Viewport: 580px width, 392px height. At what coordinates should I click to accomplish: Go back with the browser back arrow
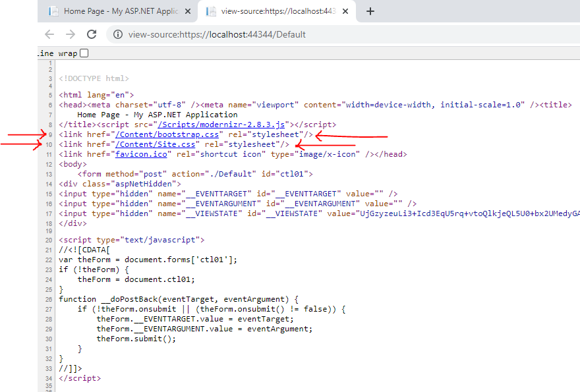coord(49,34)
